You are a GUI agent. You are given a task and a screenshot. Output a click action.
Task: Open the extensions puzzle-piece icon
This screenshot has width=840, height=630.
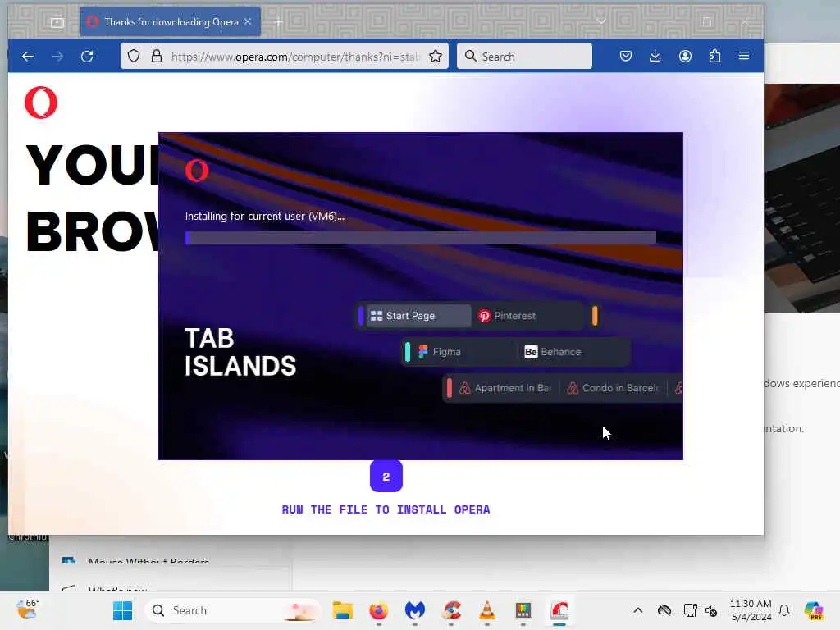point(714,56)
